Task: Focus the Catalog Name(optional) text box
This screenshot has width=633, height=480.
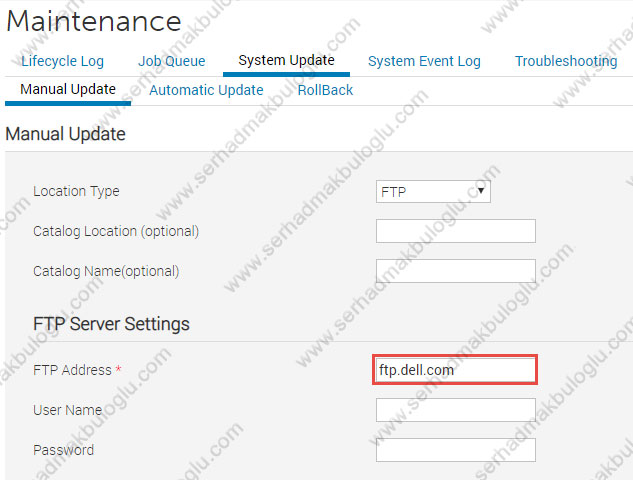Action: pos(456,271)
